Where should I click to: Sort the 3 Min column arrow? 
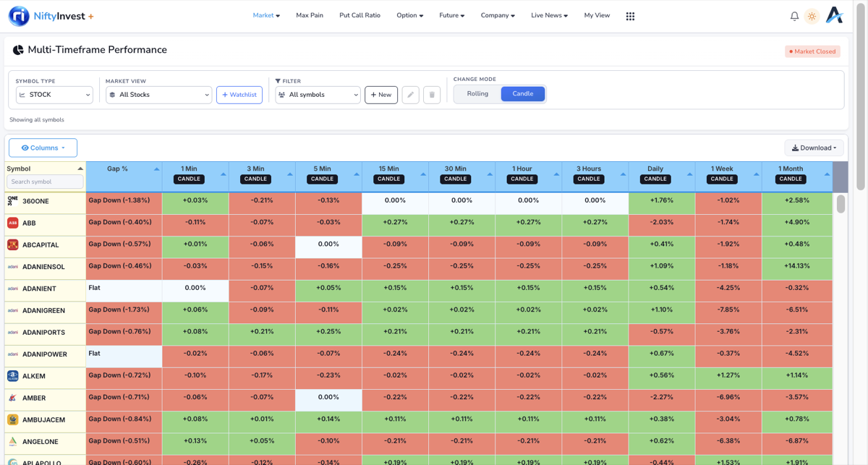[289, 174]
